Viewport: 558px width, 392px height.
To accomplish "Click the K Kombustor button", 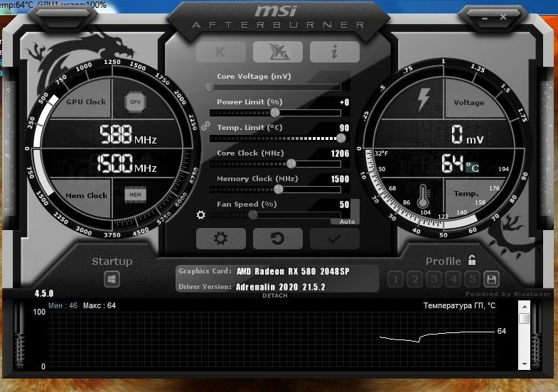I will click(x=220, y=52).
